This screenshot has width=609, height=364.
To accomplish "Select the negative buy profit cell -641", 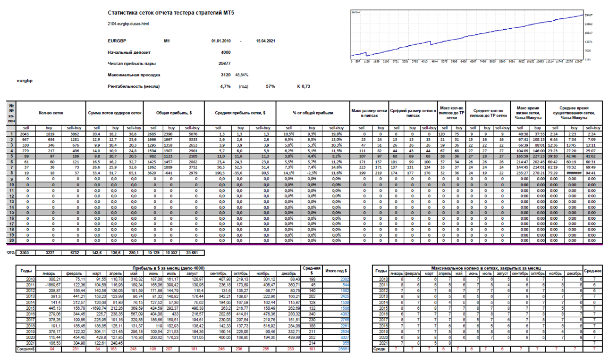I will click(x=172, y=174).
